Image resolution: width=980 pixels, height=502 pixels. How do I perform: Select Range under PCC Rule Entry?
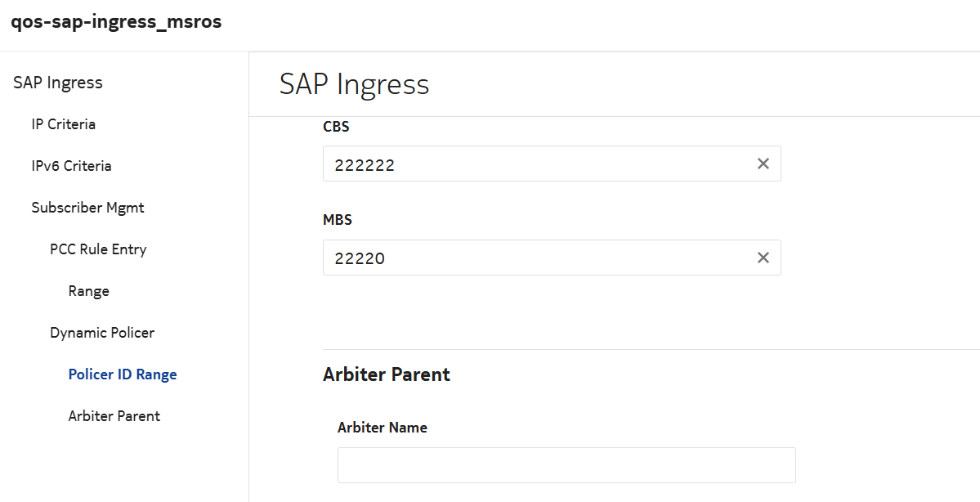pyautogui.click(x=89, y=291)
